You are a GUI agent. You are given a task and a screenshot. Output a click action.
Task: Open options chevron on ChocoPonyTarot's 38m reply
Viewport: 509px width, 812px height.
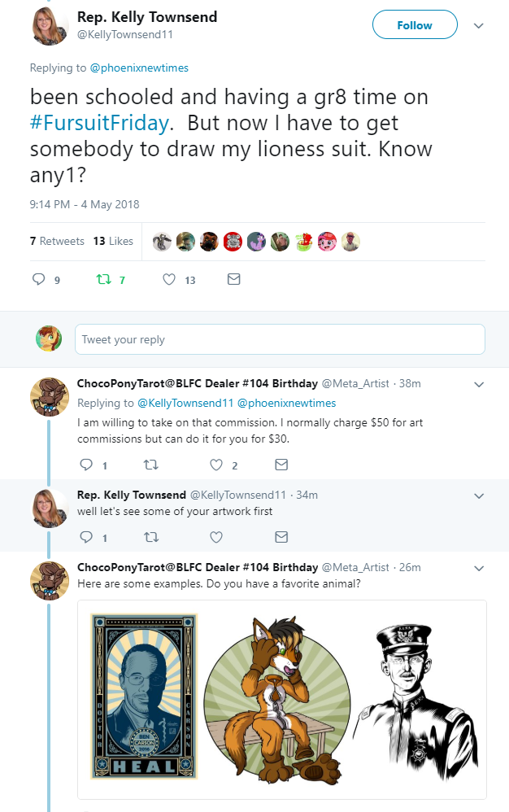click(478, 384)
